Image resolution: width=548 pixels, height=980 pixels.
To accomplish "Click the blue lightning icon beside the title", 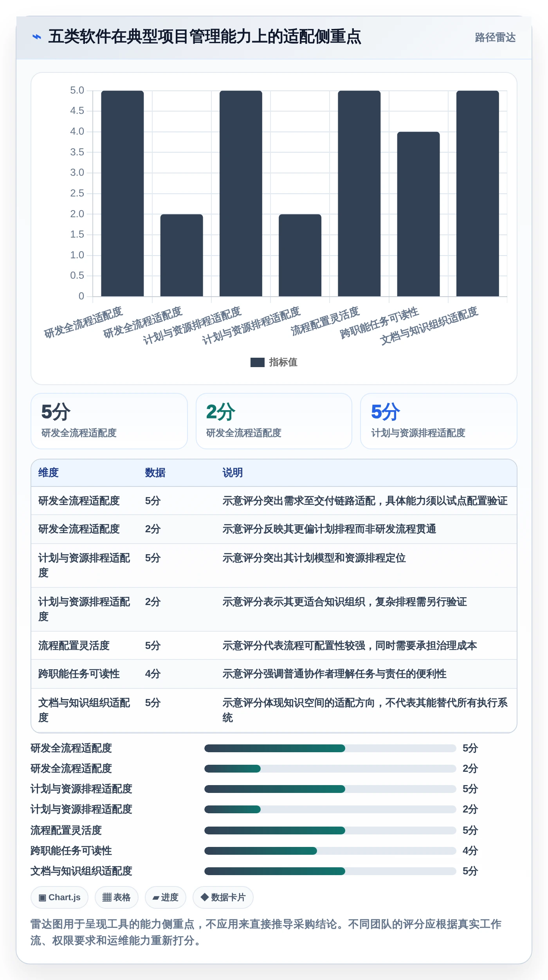I will pos(37,37).
